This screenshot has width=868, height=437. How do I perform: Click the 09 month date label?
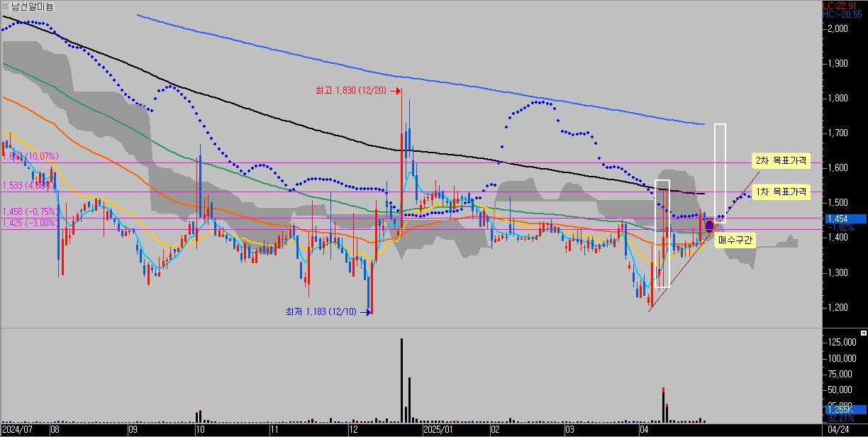coord(133,429)
